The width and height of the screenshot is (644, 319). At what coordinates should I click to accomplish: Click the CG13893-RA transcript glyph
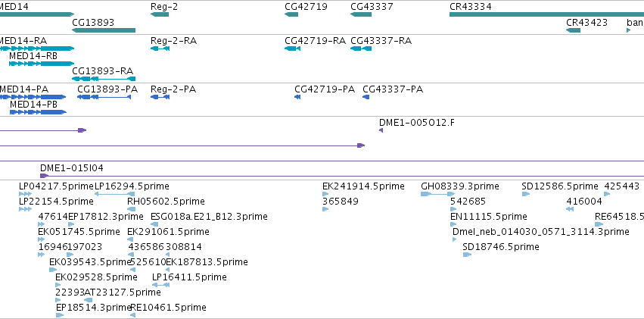(104, 79)
